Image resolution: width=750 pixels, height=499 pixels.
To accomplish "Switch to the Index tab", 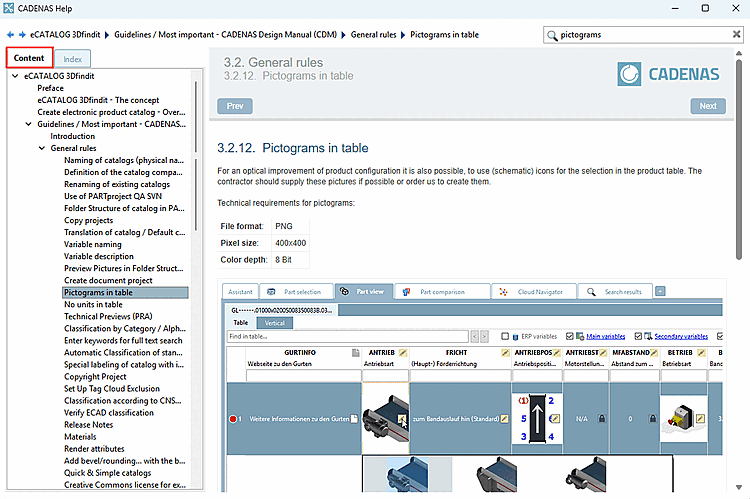I will pos(72,59).
